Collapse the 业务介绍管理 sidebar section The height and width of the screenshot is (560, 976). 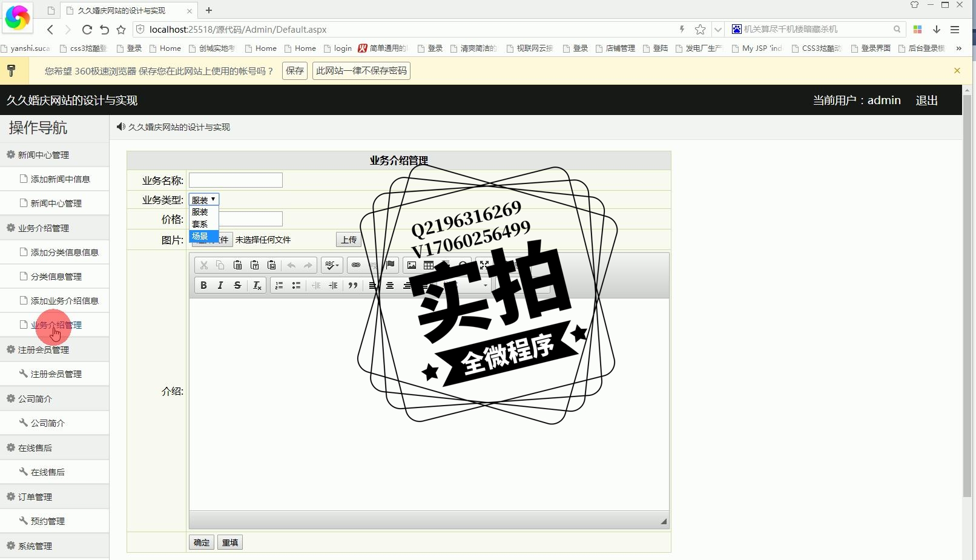pyautogui.click(x=54, y=228)
